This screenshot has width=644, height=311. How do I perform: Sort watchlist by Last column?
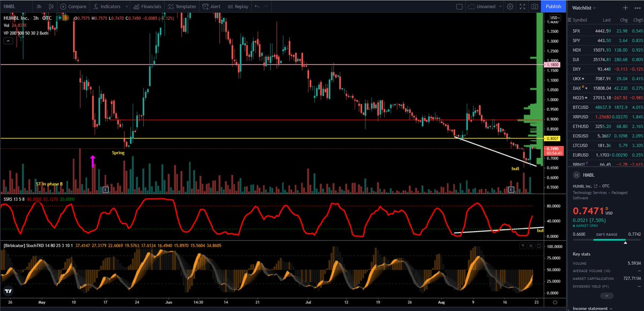(x=606, y=20)
